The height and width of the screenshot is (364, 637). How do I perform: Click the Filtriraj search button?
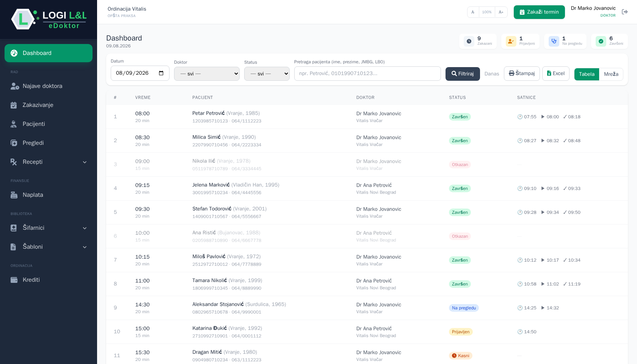pyautogui.click(x=463, y=74)
